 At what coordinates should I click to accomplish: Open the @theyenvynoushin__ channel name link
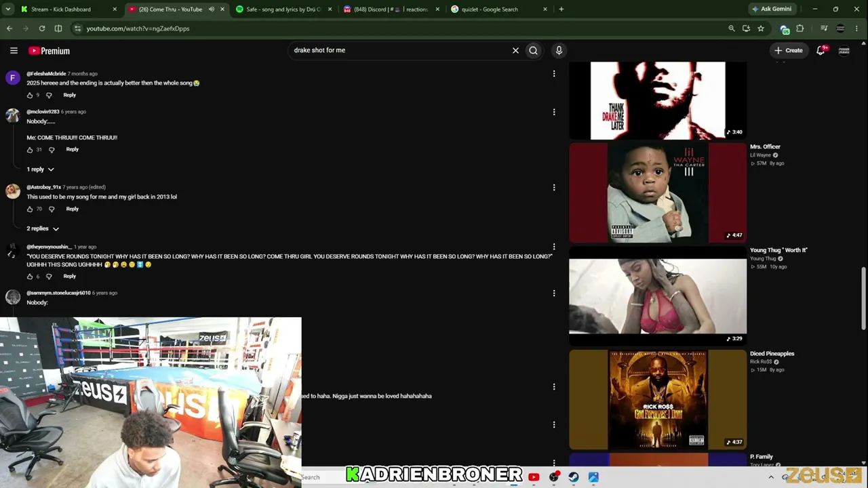(x=49, y=247)
